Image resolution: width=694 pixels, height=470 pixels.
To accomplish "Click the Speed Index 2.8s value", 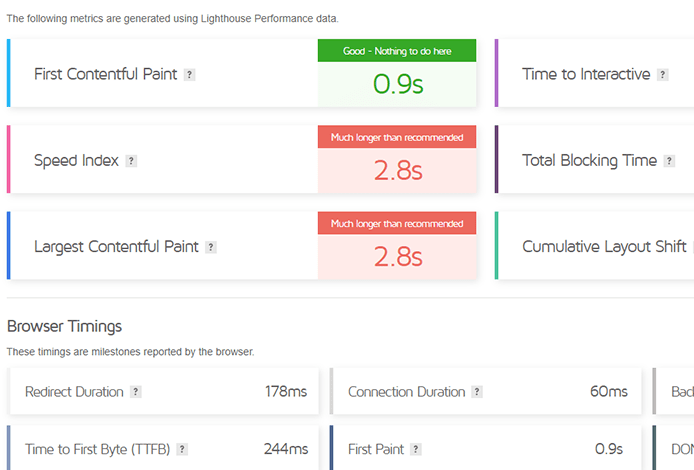I will 398,170.
